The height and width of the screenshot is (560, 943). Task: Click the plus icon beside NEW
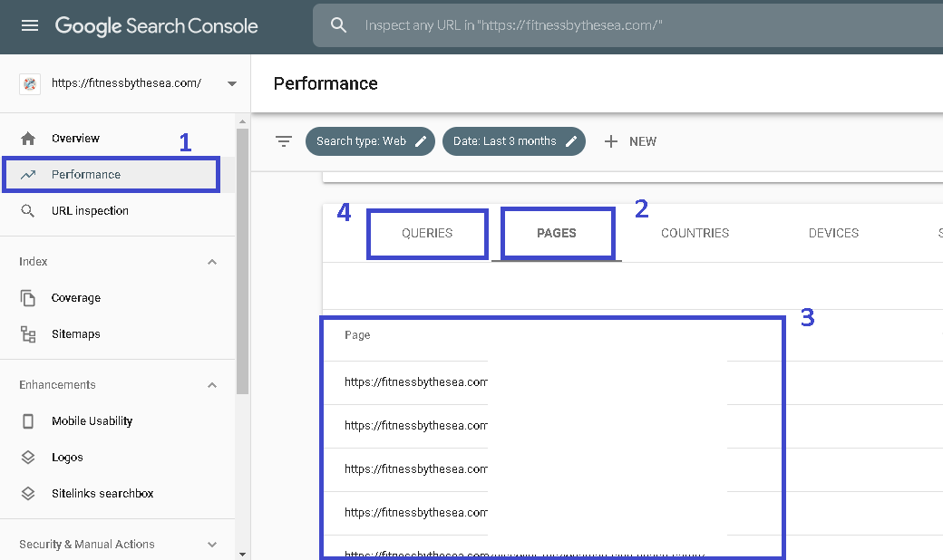(611, 141)
